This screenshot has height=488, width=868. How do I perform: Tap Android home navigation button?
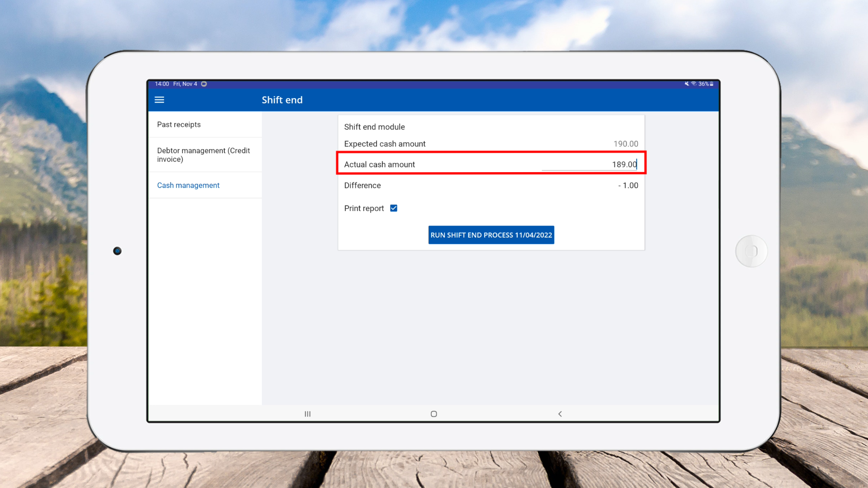(434, 414)
